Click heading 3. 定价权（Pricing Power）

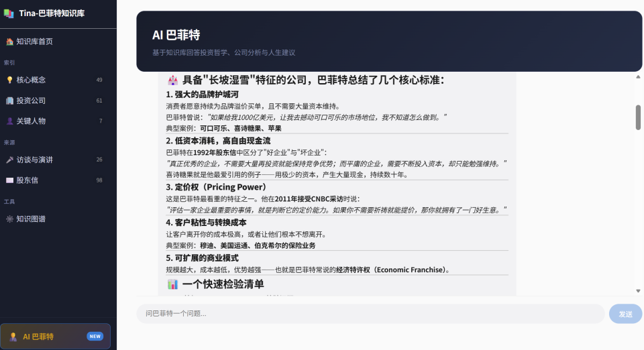pos(218,187)
